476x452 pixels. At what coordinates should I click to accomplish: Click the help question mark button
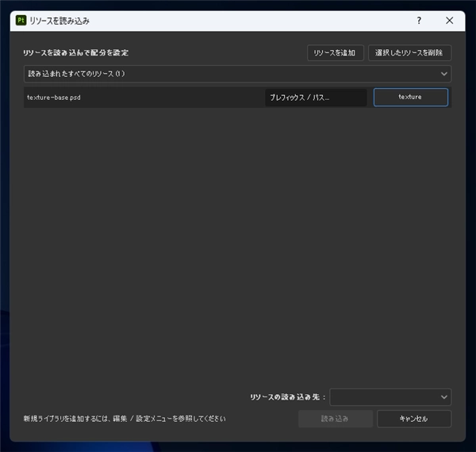pyautogui.click(x=419, y=21)
